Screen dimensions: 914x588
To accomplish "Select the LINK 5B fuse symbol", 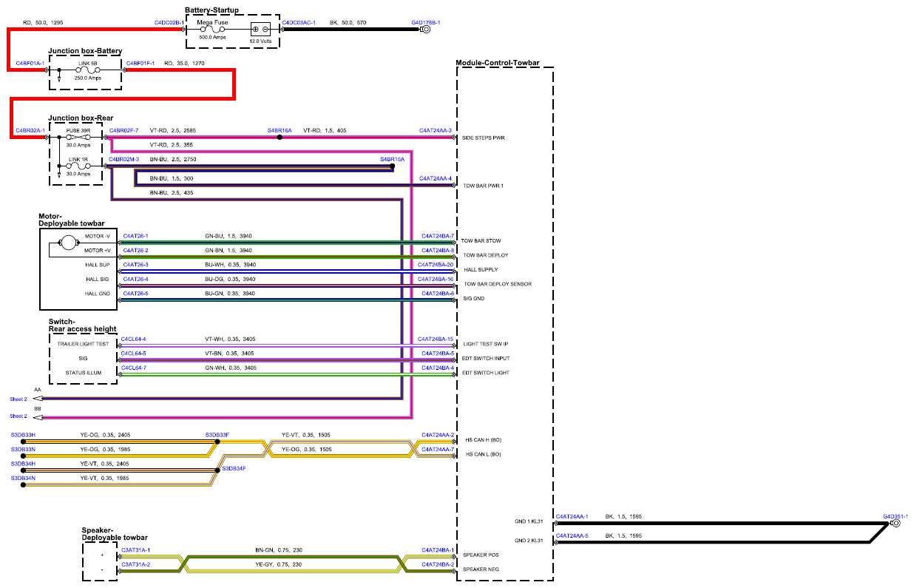I will tap(88, 70).
